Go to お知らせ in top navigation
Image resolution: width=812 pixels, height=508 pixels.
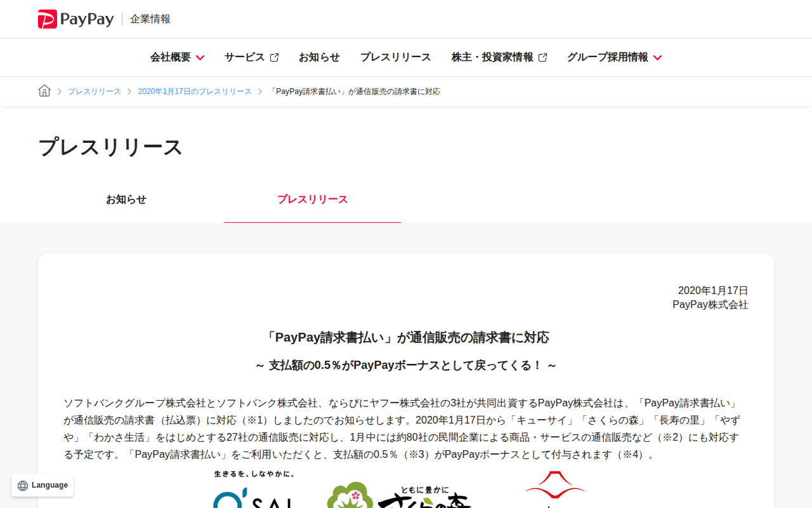click(319, 57)
